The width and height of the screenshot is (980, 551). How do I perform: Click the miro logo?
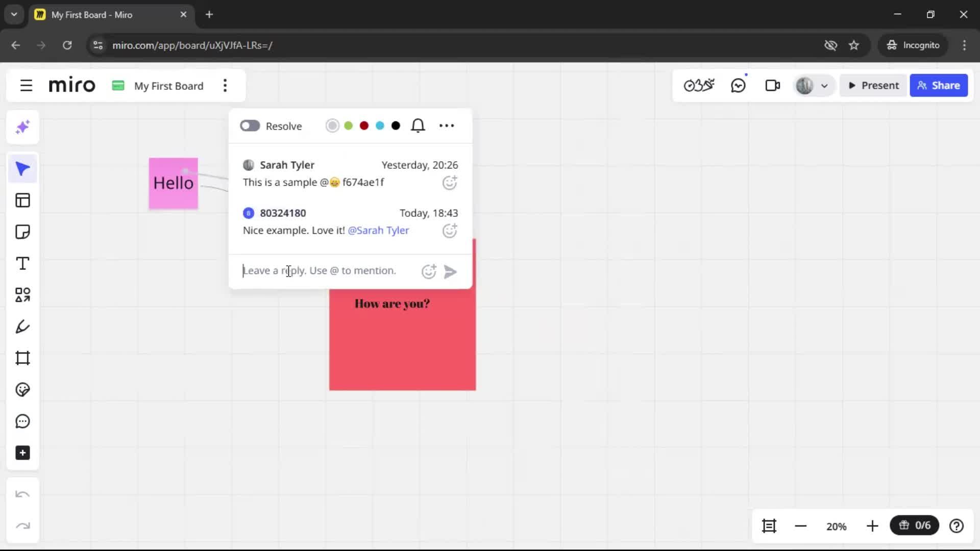(72, 85)
